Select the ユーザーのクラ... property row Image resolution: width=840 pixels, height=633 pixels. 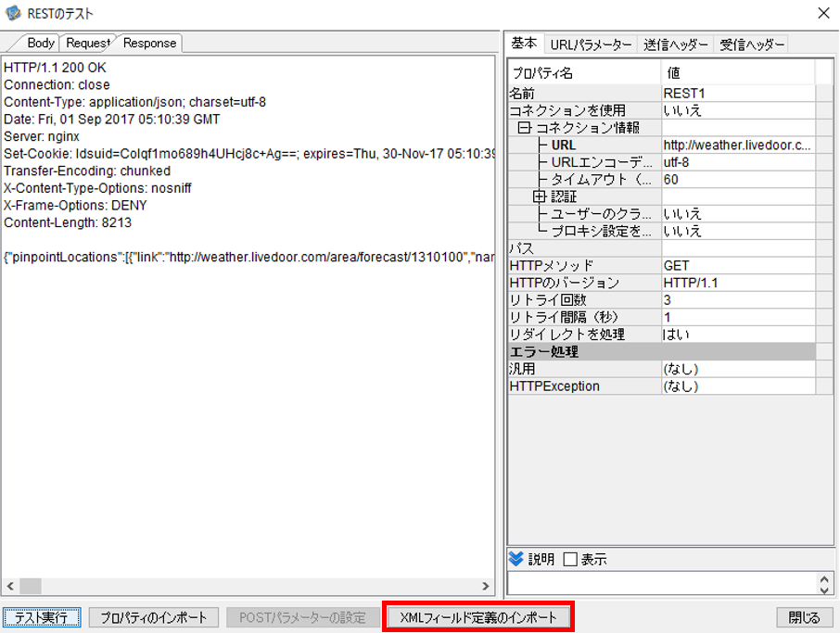pyautogui.click(x=662, y=214)
